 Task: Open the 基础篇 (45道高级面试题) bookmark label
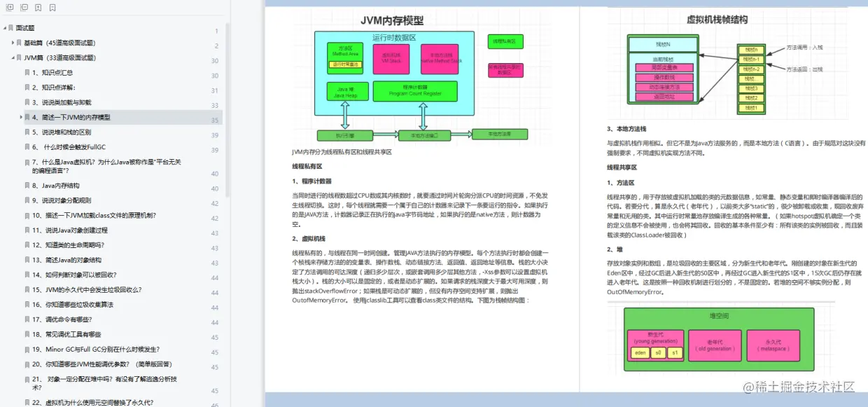tap(59, 43)
